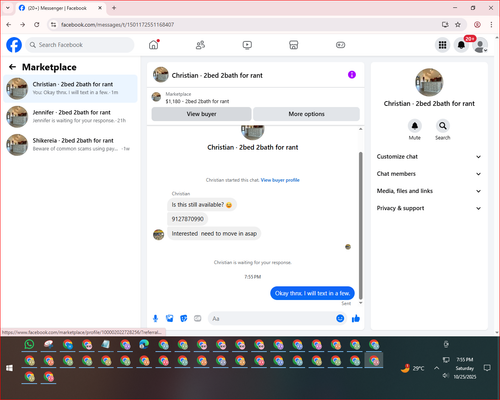Click the volume icon in system tray
This screenshot has height=400, width=500.
(x=446, y=376)
